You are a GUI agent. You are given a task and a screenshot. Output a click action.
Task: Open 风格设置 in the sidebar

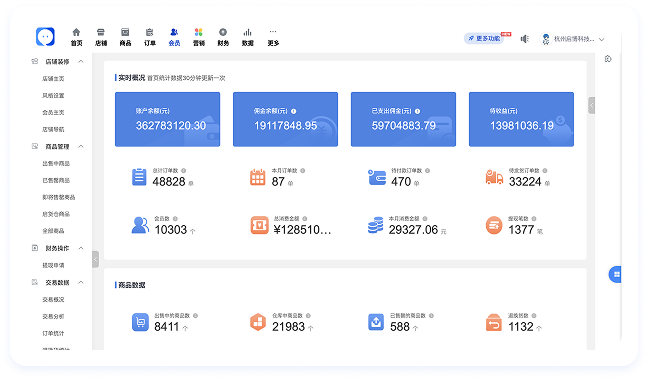coord(53,95)
